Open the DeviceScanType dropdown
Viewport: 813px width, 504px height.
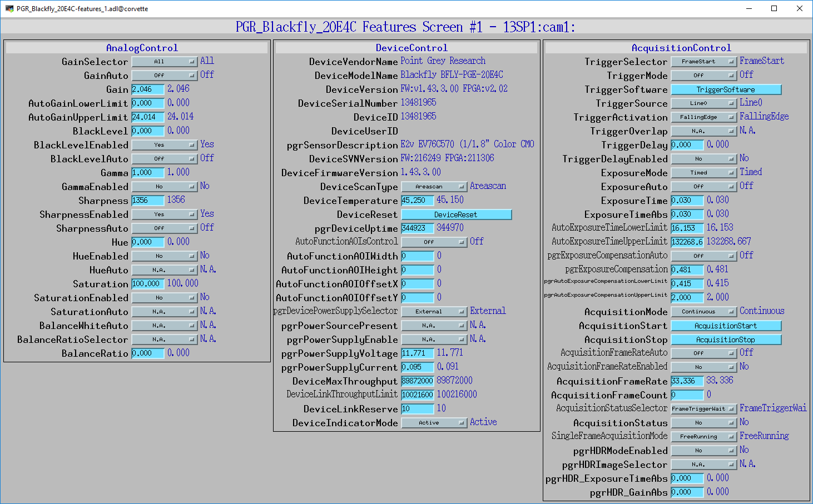point(434,187)
